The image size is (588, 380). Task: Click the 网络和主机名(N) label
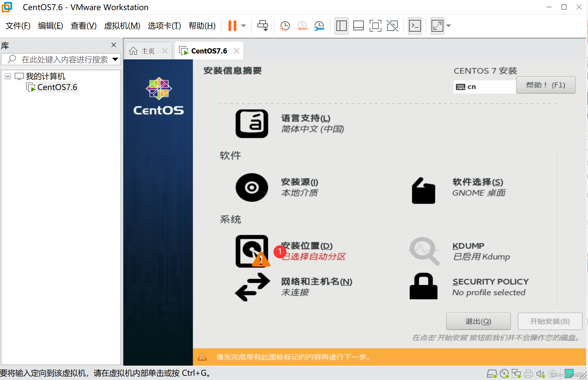tap(317, 281)
